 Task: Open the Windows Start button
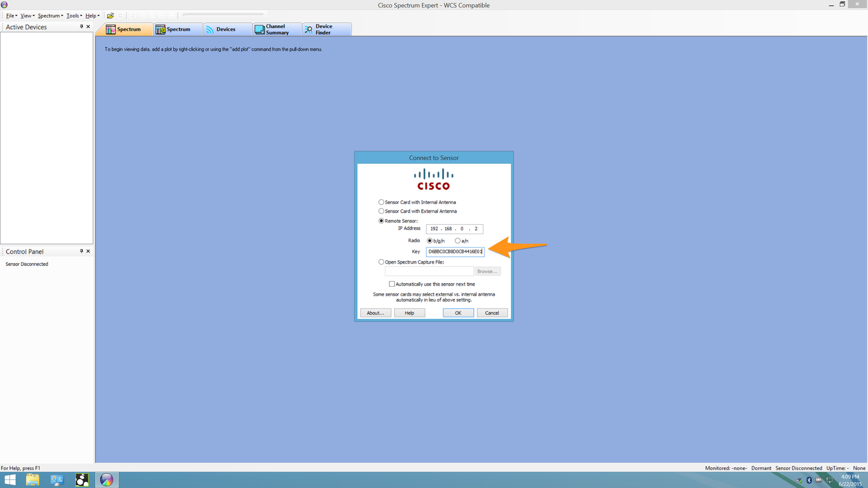coord(10,480)
